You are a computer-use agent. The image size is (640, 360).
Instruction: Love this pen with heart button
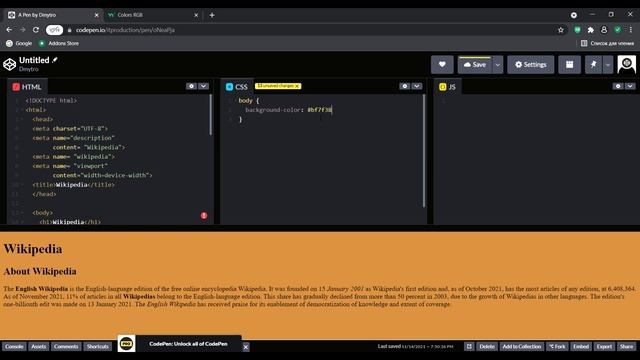[442, 64]
